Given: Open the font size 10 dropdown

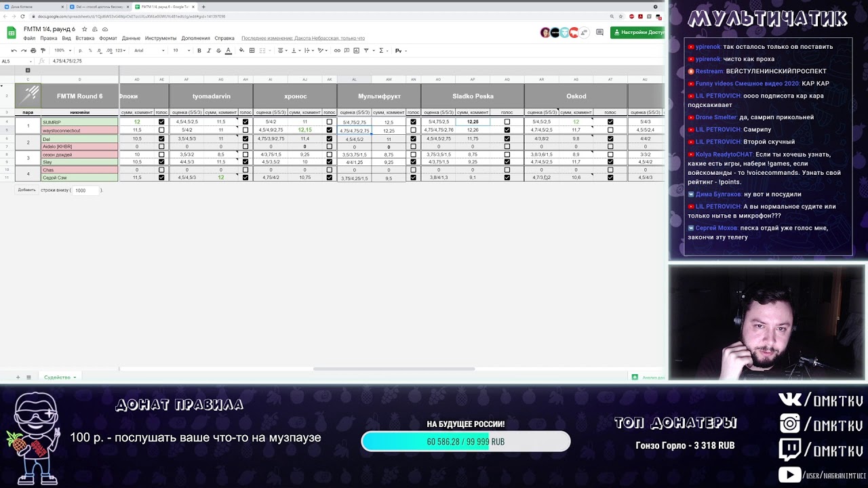Looking at the screenshot, I should pos(182,50).
